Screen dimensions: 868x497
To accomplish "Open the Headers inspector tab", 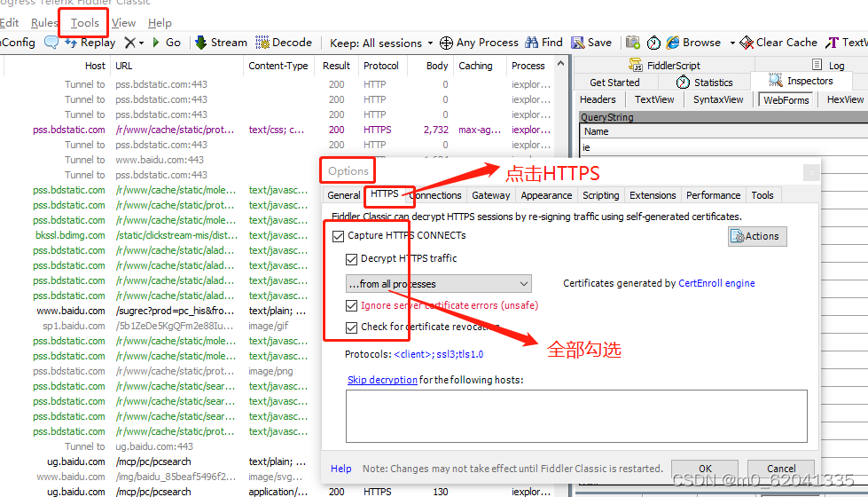I will [598, 99].
